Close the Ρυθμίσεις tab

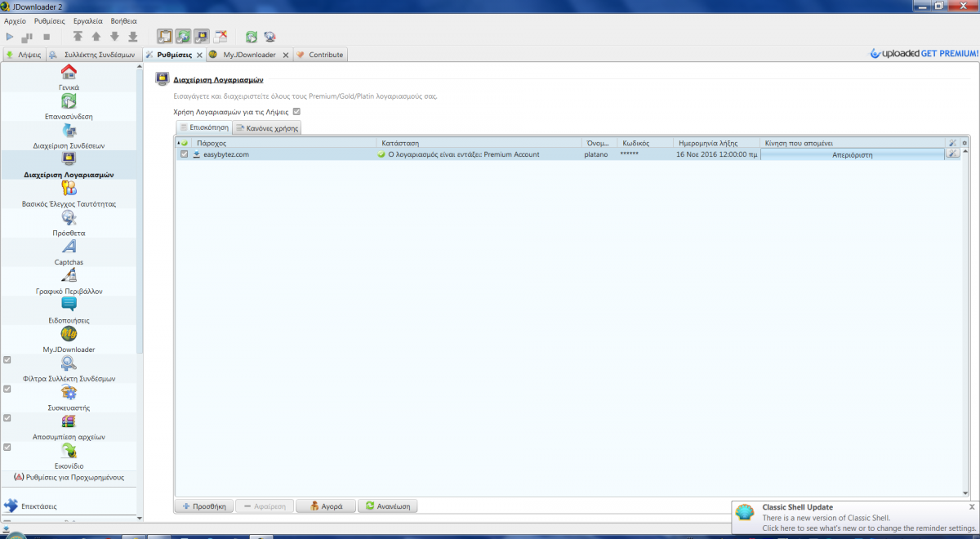199,55
